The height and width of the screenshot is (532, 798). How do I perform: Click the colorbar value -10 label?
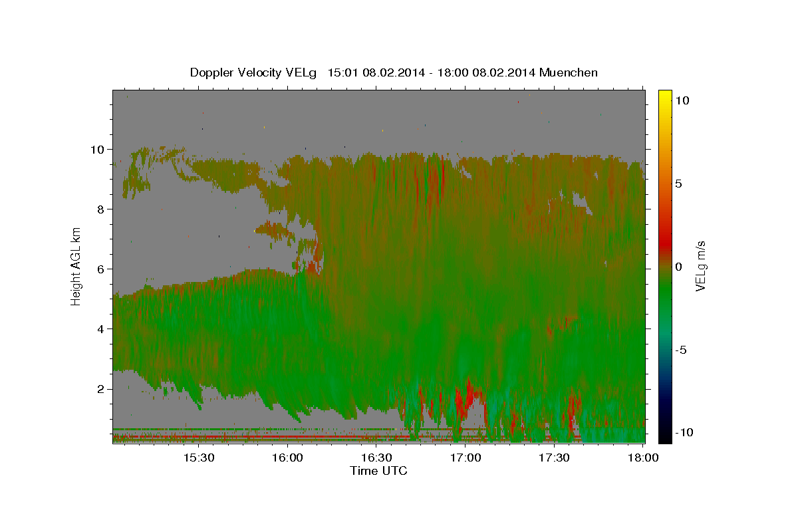(685, 433)
